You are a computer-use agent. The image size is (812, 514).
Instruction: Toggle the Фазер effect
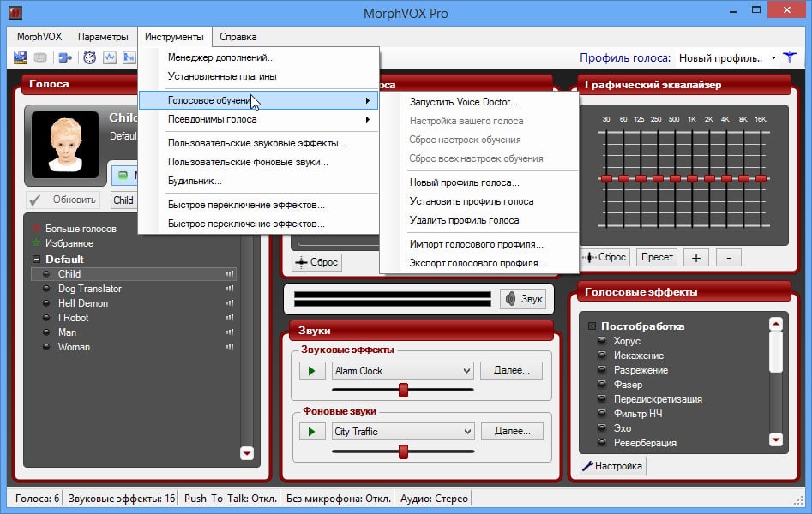[602, 384]
